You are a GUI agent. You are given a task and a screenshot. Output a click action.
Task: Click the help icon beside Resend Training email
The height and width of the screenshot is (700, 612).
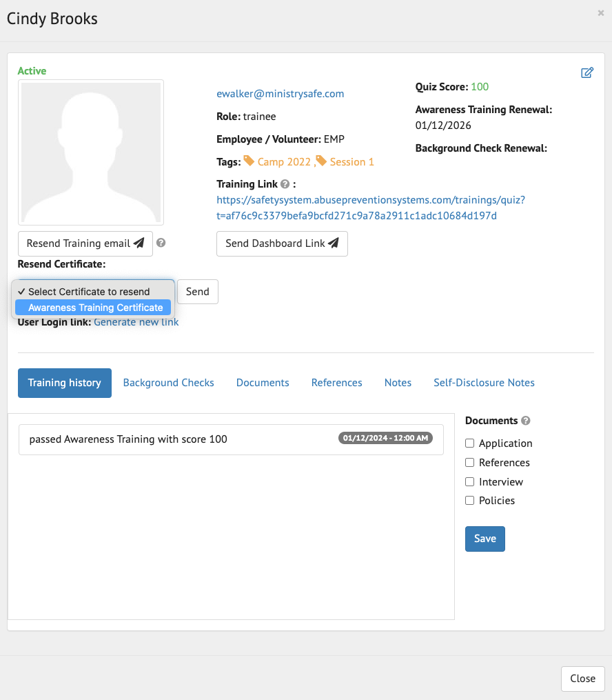click(x=161, y=243)
